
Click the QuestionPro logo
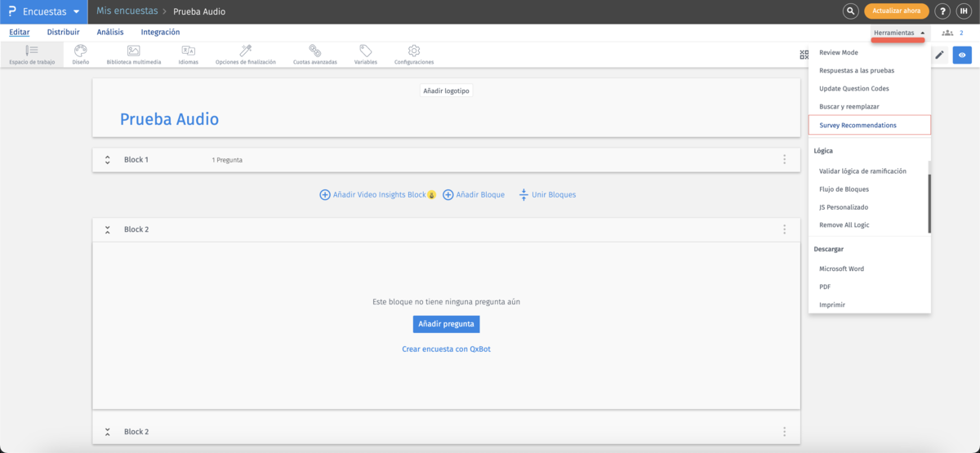(x=11, y=11)
